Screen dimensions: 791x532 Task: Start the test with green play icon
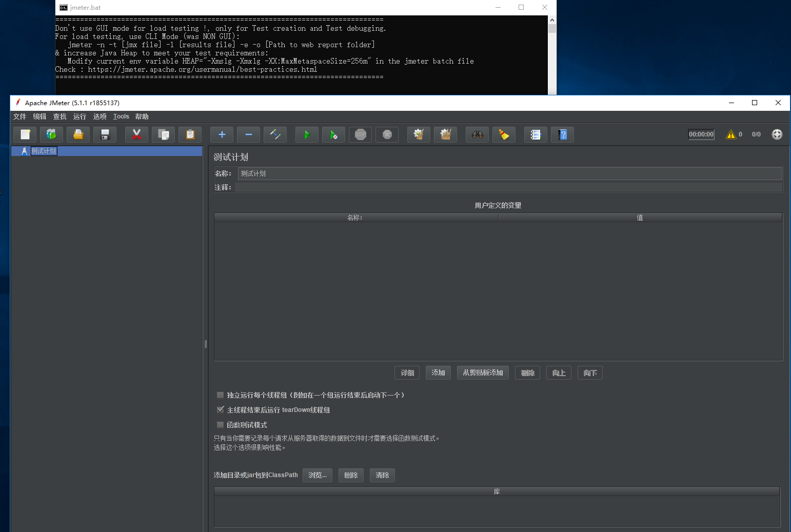(307, 134)
